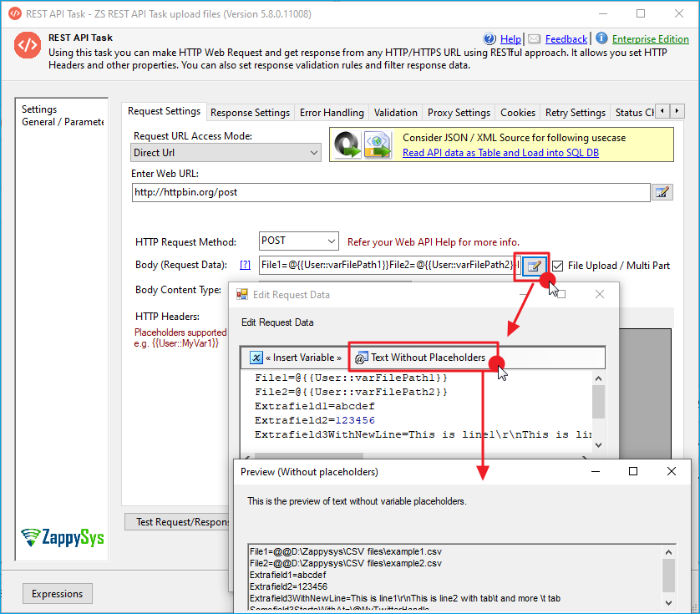This screenshot has height=614, width=700.
Task: Open the Error Handling tab
Action: click(x=332, y=113)
